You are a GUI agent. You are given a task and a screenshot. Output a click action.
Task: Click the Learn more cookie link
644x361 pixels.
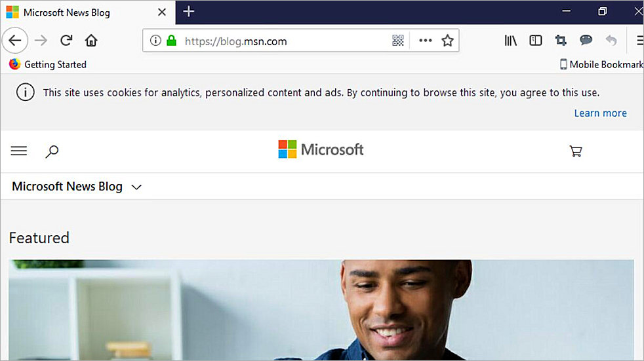point(600,113)
